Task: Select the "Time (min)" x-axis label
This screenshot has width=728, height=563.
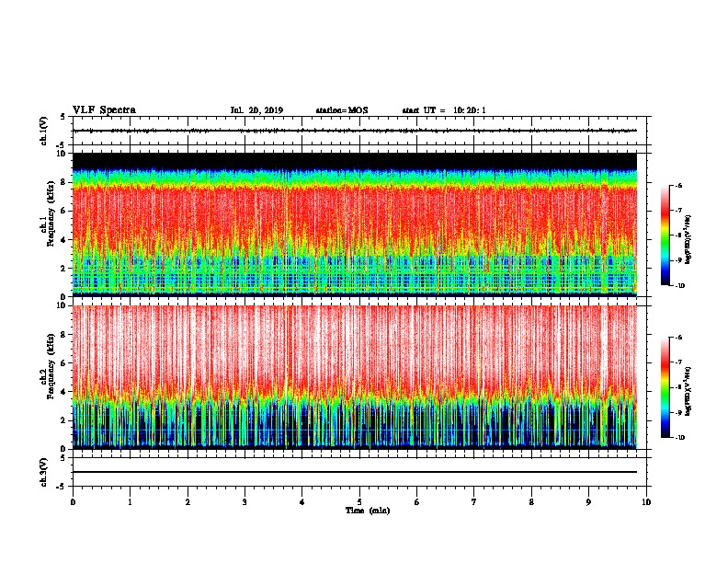Action: tap(368, 511)
